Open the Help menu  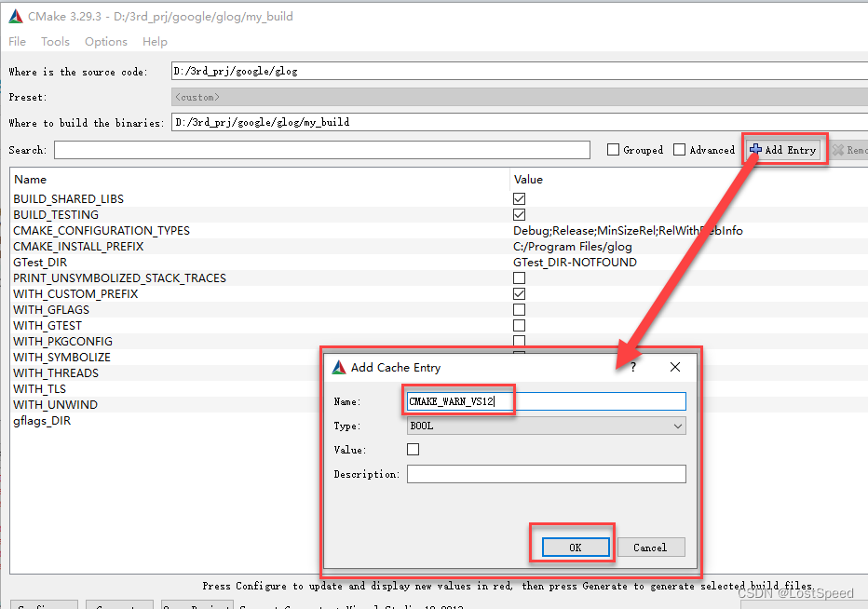point(155,42)
